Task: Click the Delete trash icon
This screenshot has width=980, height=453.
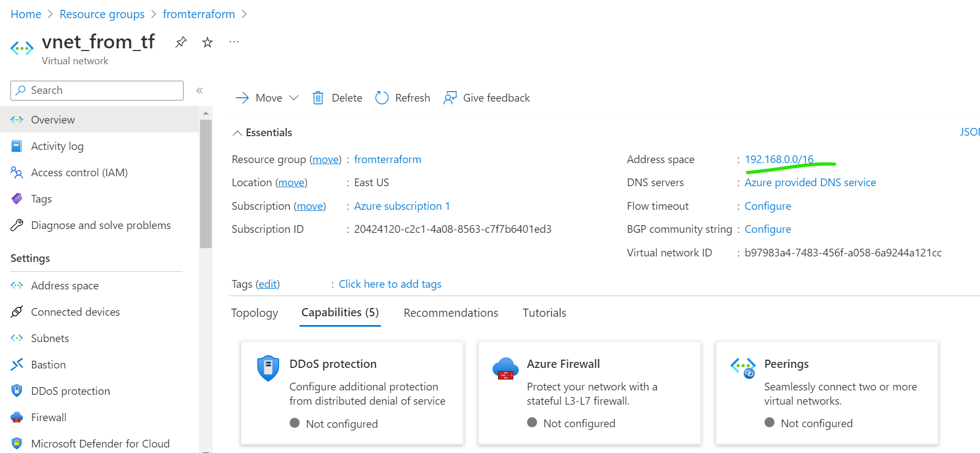Action: [318, 98]
